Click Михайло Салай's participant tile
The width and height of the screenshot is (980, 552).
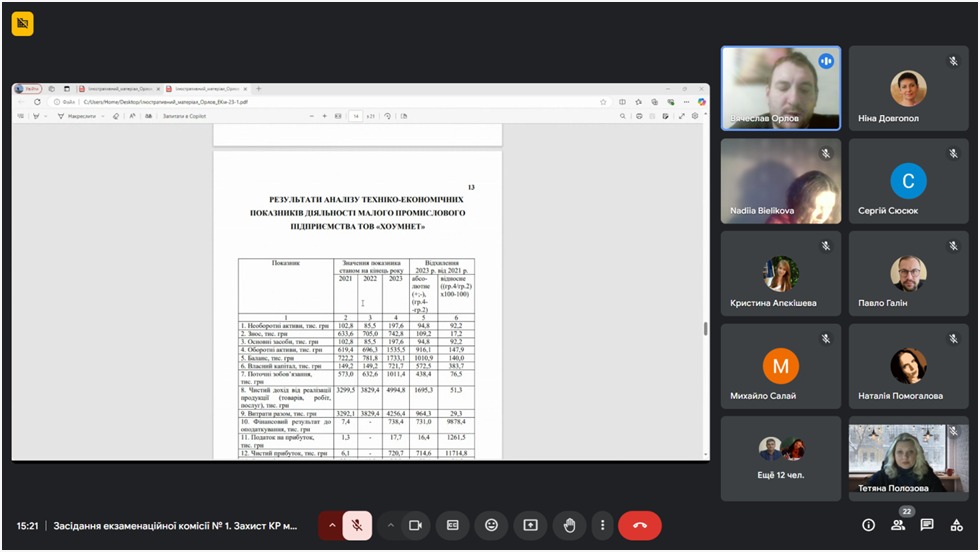click(x=781, y=366)
